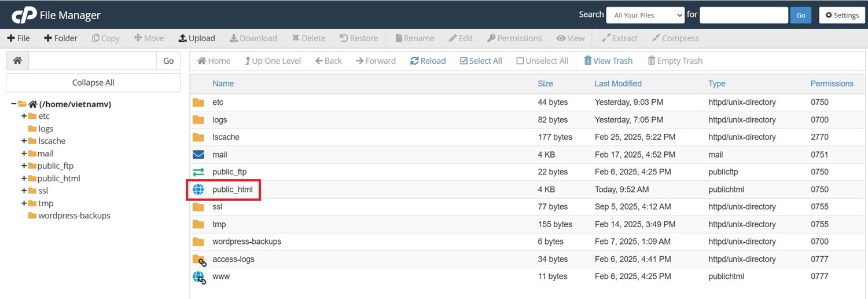
Task: Click the Compress toolbar button
Action: pos(675,38)
